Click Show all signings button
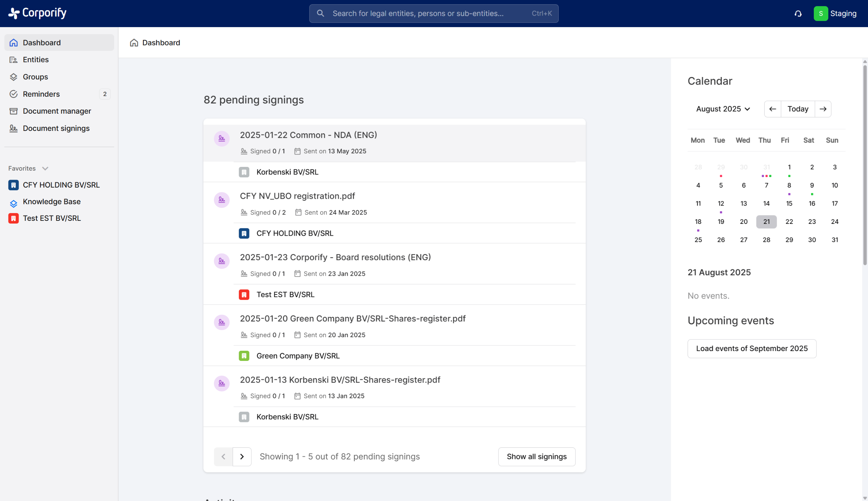The height and width of the screenshot is (501, 868). click(x=536, y=456)
